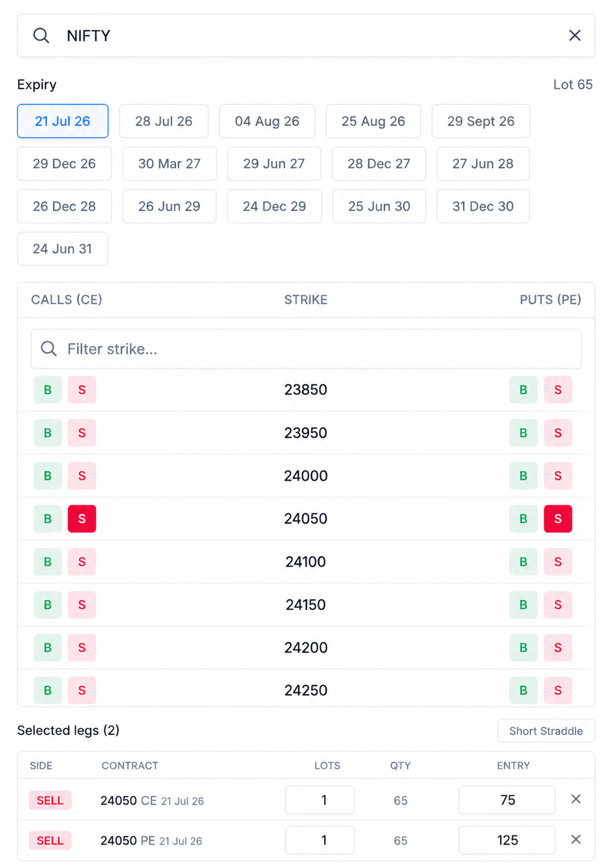
Task: Toggle off the active Sell on 24050 put
Action: (557, 519)
